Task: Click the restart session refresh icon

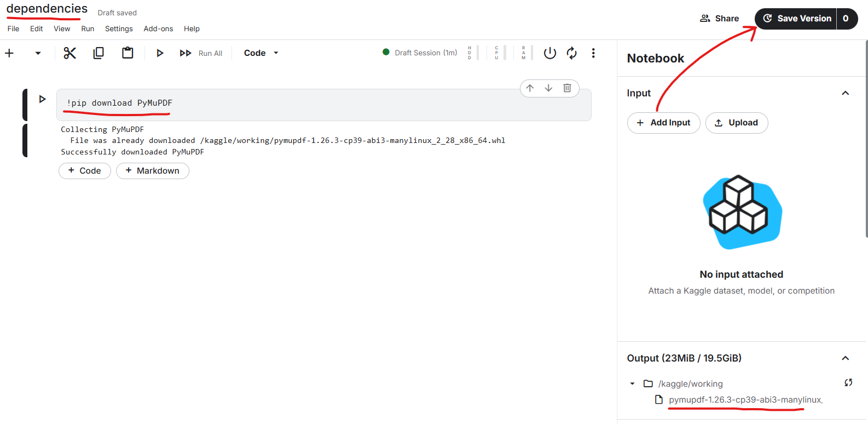Action: pos(571,53)
